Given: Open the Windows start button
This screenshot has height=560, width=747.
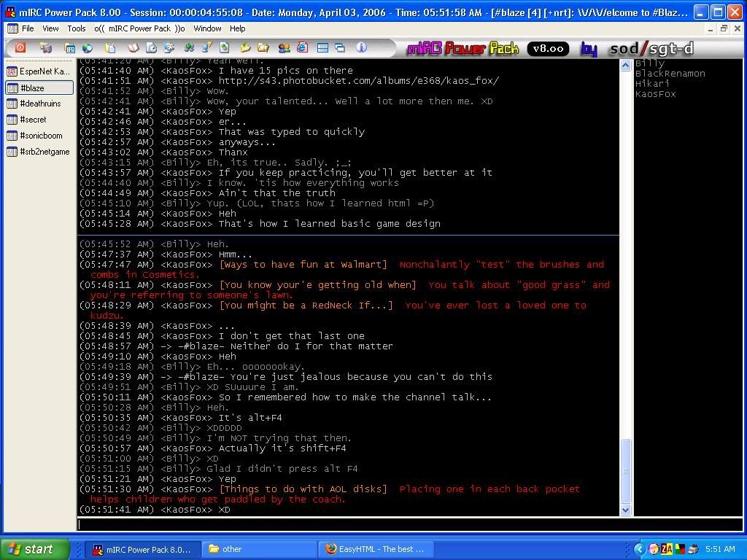Looking at the screenshot, I should (x=34, y=549).
